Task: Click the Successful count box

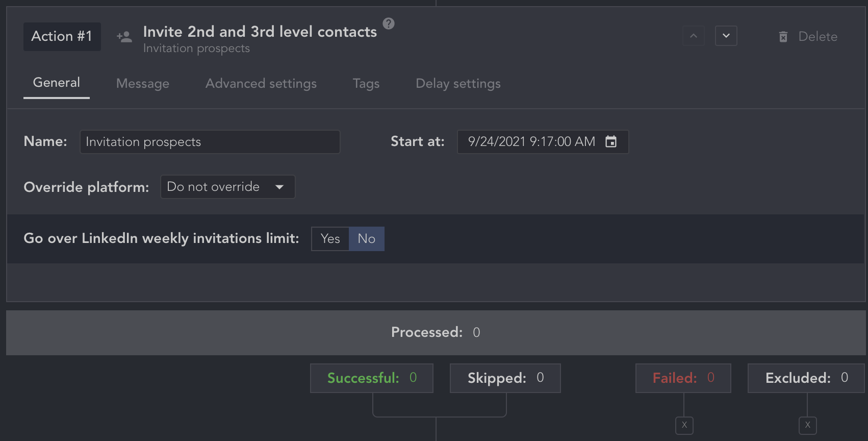Action: (x=372, y=378)
